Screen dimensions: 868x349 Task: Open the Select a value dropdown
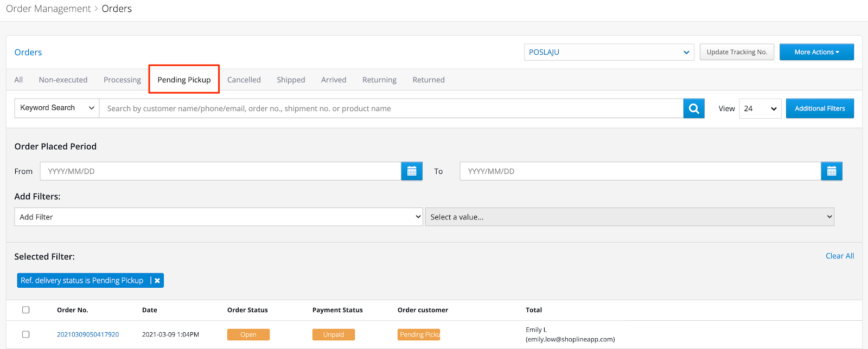click(630, 217)
